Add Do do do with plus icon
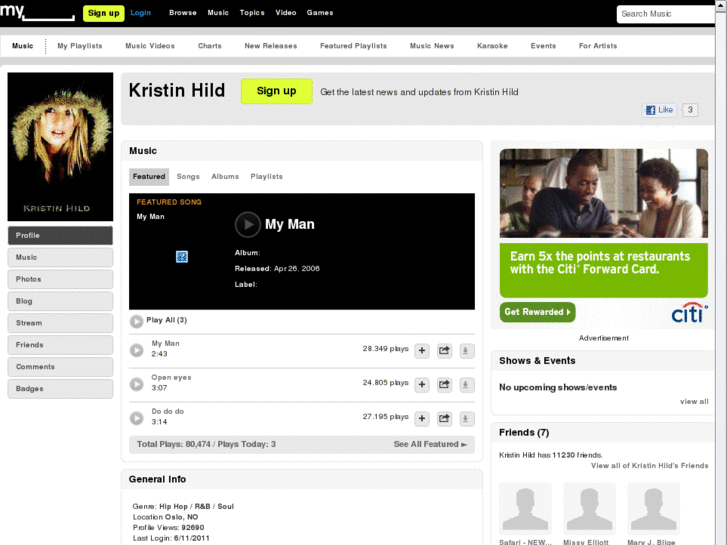 422,418
